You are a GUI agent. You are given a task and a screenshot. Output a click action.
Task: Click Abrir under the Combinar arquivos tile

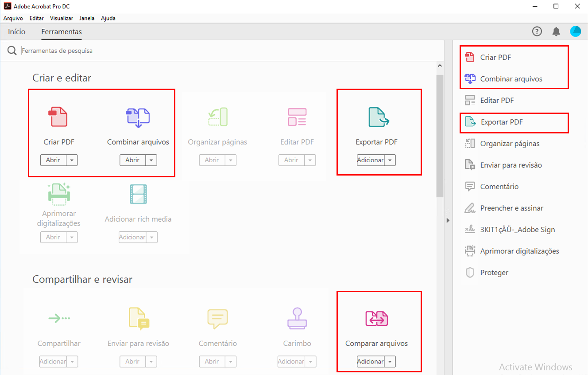click(x=132, y=160)
